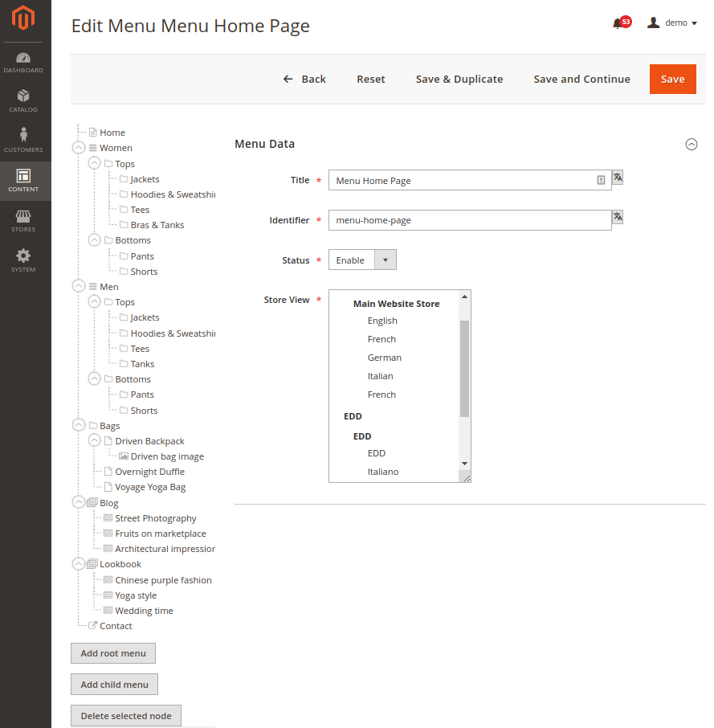Image resolution: width=714 pixels, height=728 pixels.
Task: Click the Store View scrollbar thumb
Action: tap(464, 369)
